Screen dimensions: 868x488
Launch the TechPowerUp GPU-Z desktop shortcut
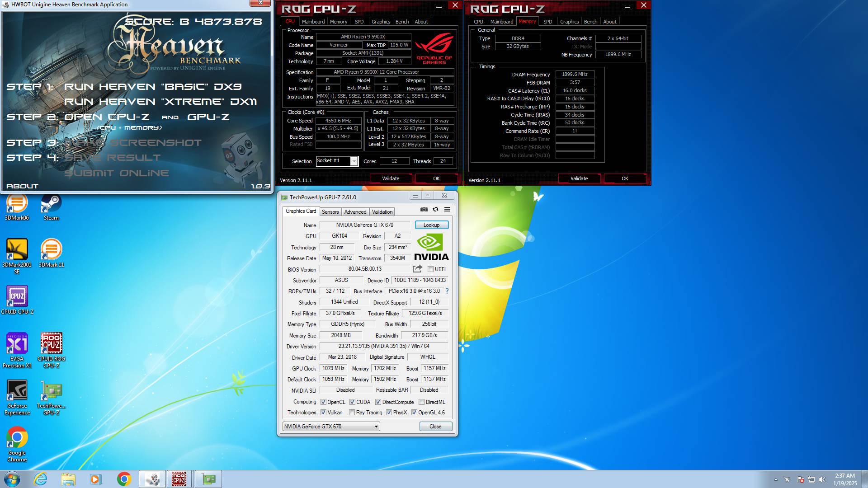(51, 398)
